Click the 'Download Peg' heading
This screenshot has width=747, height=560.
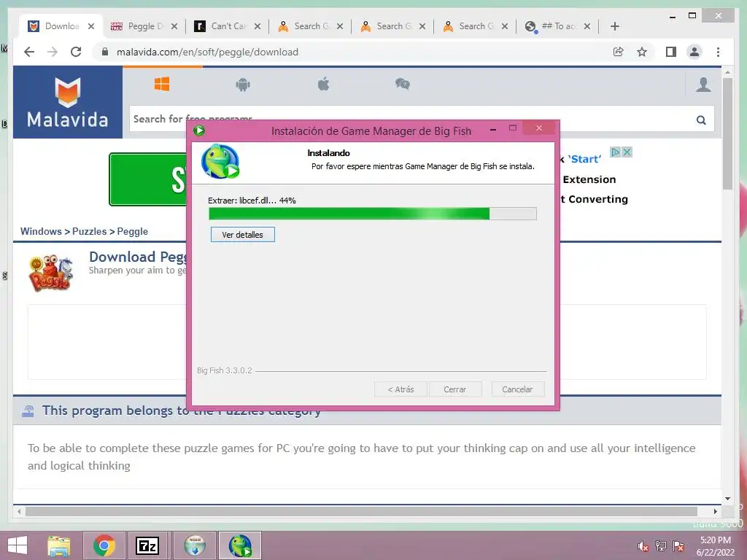coord(138,257)
